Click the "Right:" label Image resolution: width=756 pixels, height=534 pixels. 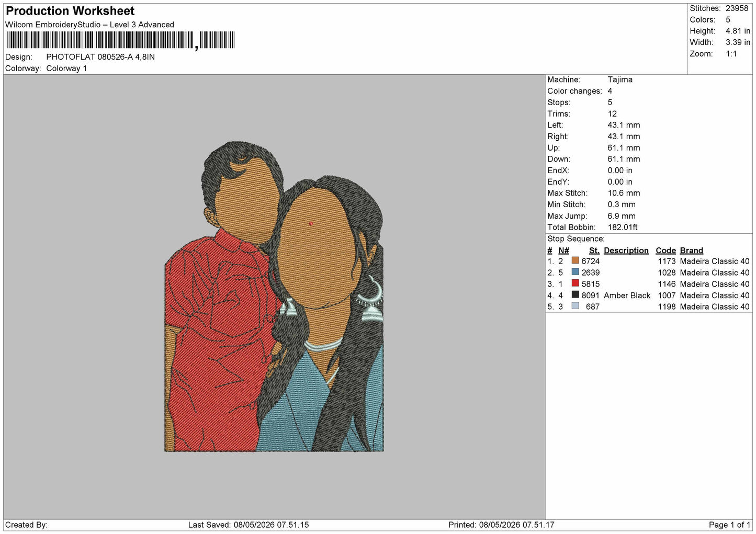point(558,137)
